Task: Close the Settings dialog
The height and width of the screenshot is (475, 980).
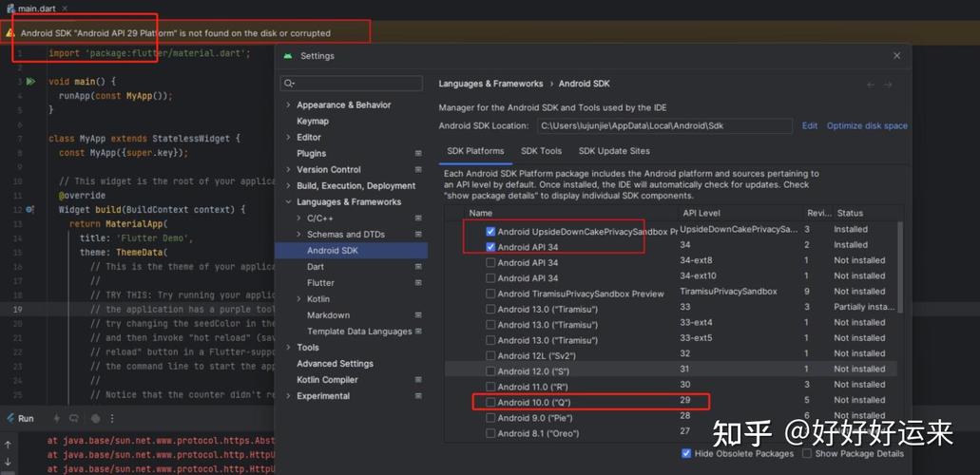Action: pos(897,56)
